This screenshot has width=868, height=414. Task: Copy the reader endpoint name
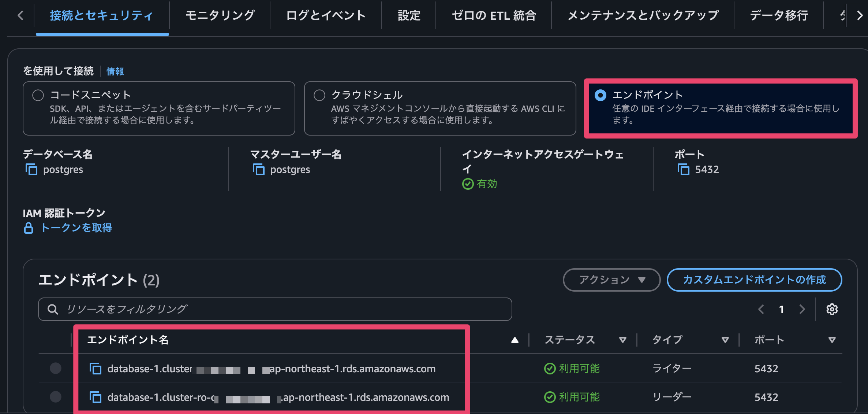point(96,398)
